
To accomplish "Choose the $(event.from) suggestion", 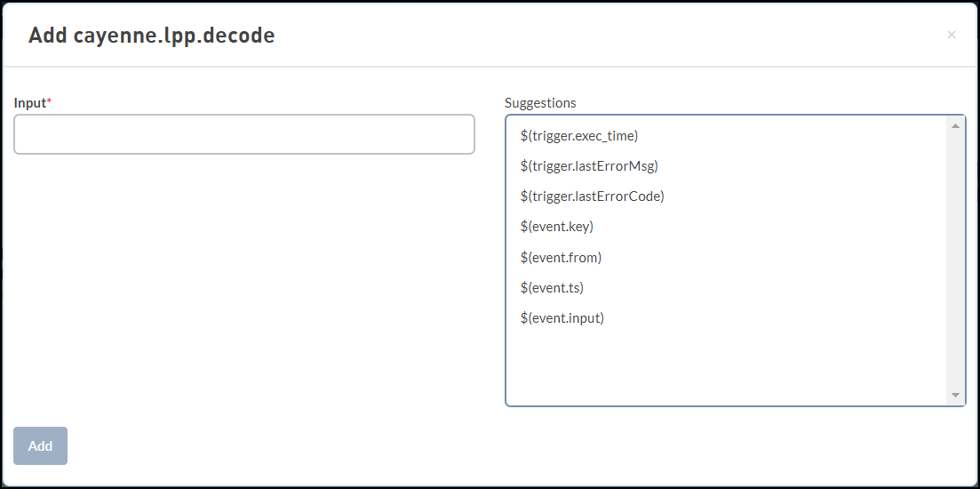I will pos(561,258).
